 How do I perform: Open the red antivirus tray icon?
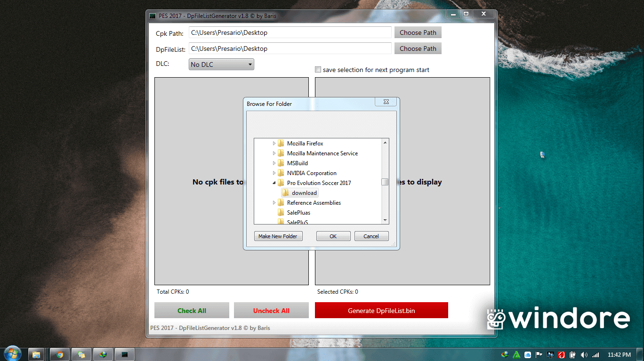pyautogui.click(x=562, y=354)
